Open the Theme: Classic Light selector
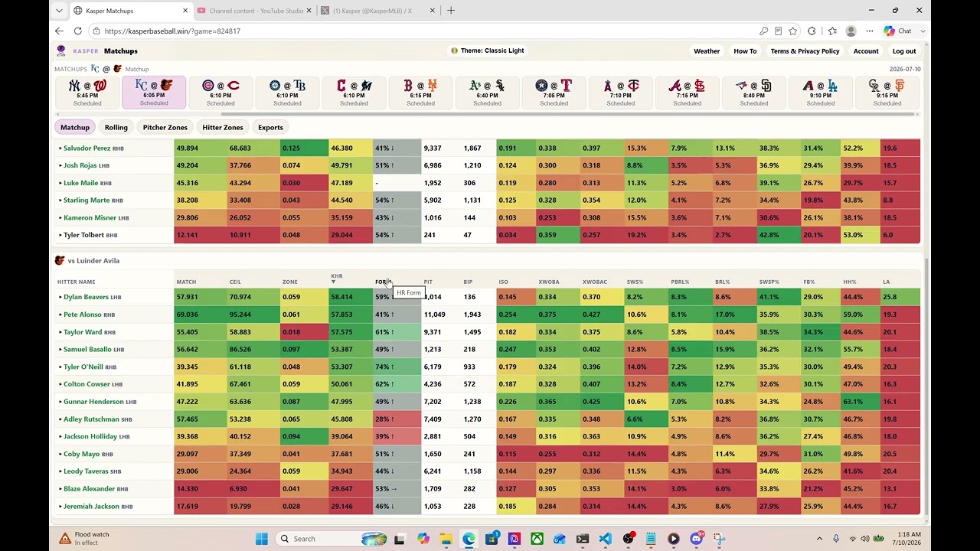The height and width of the screenshot is (551, 980). tap(488, 51)
